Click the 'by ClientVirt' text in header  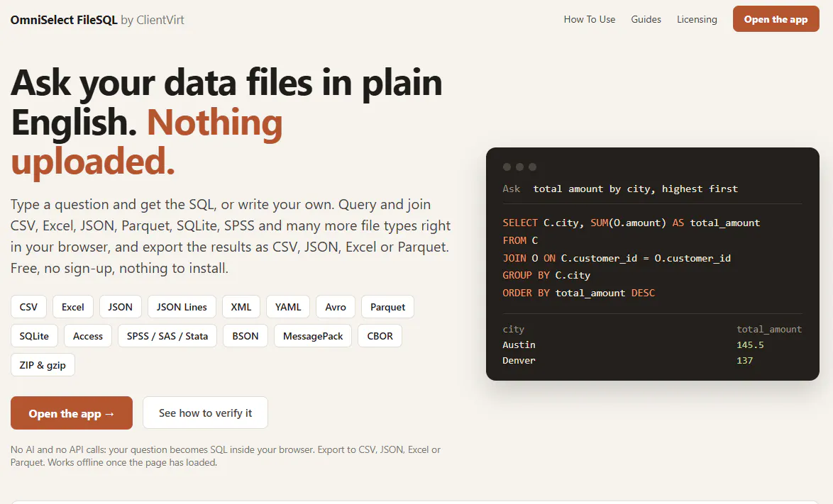click(153, 20)
